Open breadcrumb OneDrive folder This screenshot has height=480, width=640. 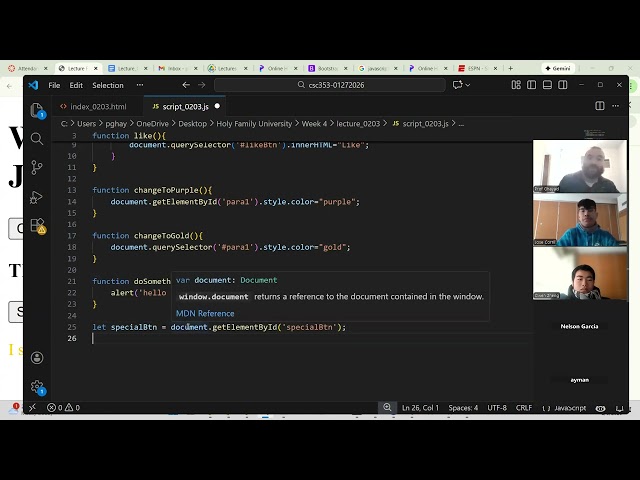pos(152,124)
